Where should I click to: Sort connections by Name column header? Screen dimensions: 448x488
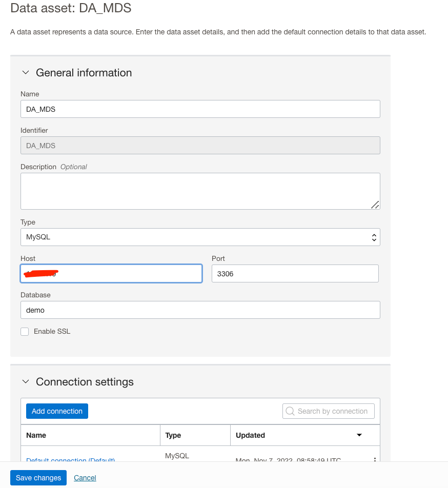[x=36, y=435]
